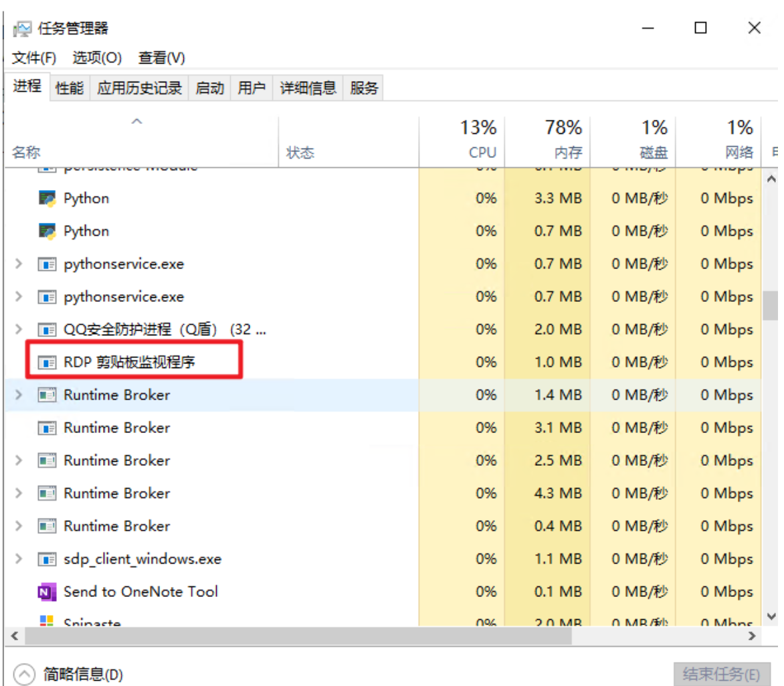Image resolution: width=784 pixels, height=686 pixels.
Task: Click the highlighted Runtime Broker process icon
Action: 46,395
